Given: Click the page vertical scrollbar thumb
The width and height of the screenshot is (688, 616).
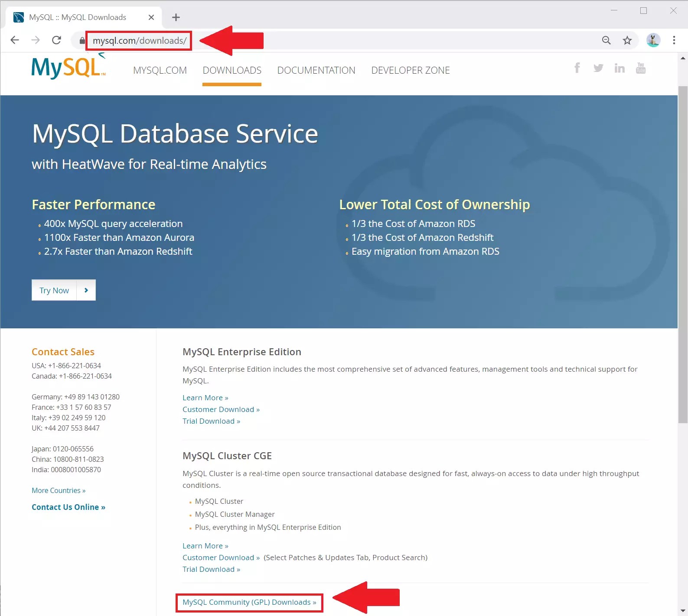Looking at the screenshot, I should pyautogui.click(x=683, y=254).
